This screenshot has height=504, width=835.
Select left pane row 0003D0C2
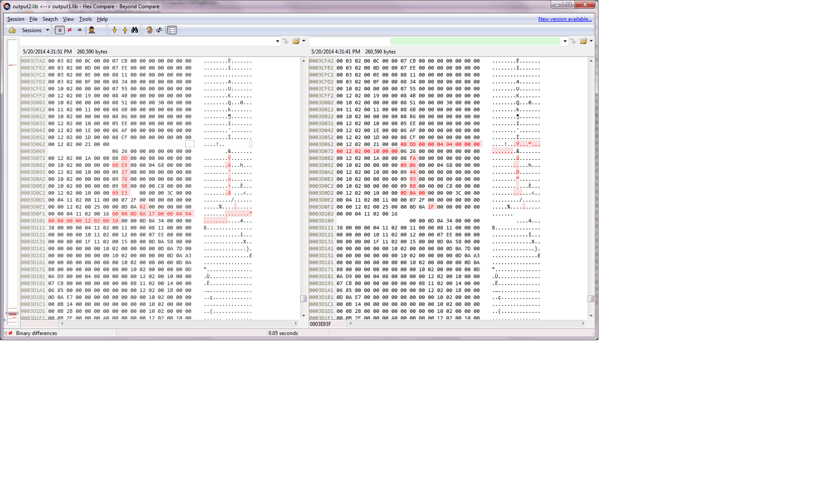pos(137,193)
